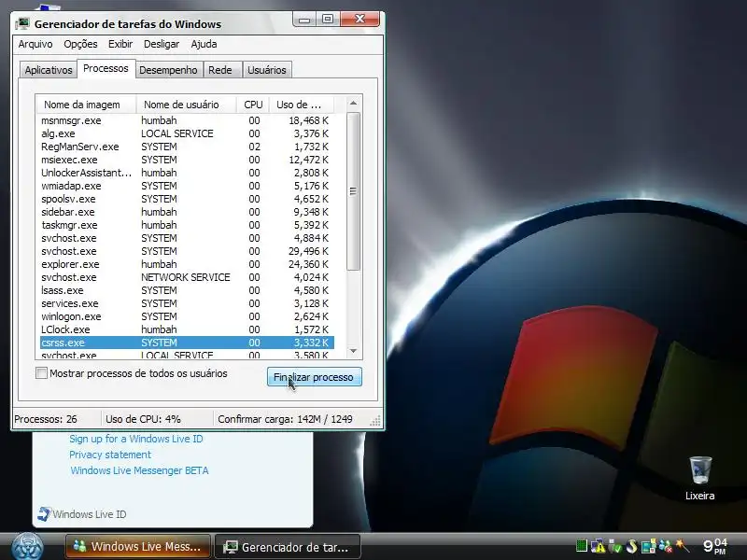Click the Windows Live ID logo icon

(44, 514)
